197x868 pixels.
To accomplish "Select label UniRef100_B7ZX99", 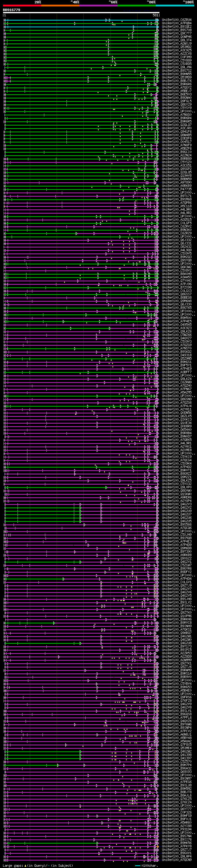I will [x=177, y=287].
